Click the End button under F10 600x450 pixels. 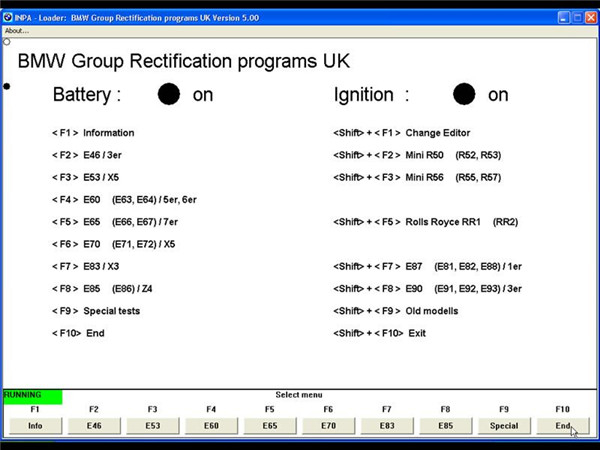(563, 426)
